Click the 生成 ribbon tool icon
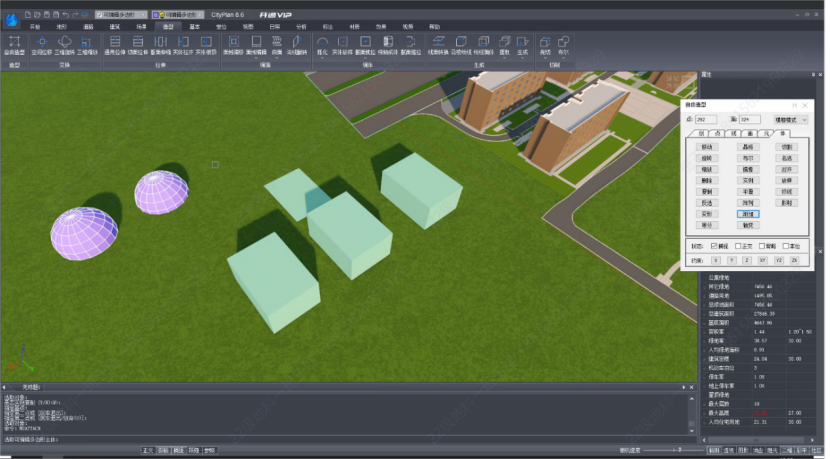This screenshot has width=830, height=459. 521,41
